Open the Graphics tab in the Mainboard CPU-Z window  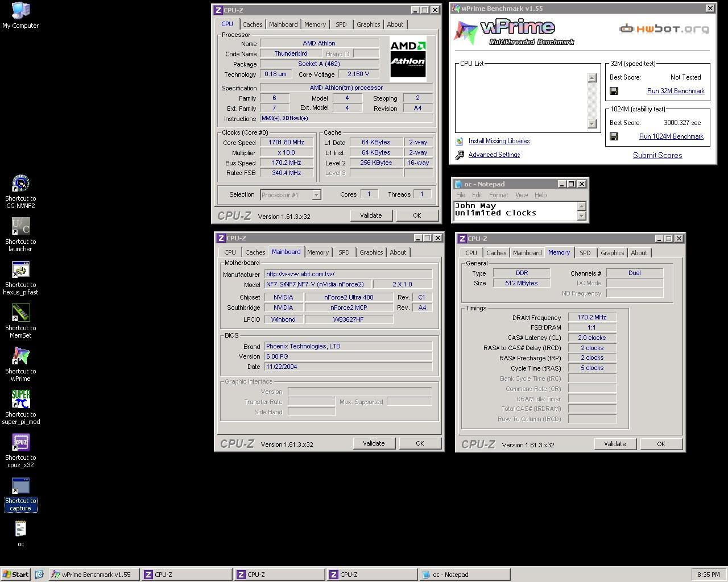(x=371, y=252)
